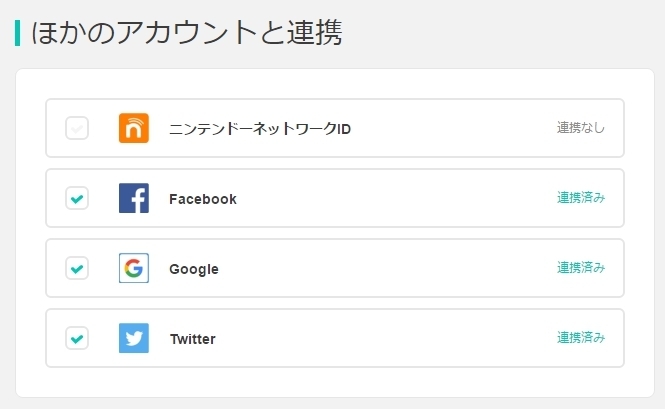Click the Google text label
This screenshot has width=665, height=409.
coord(194,269)
